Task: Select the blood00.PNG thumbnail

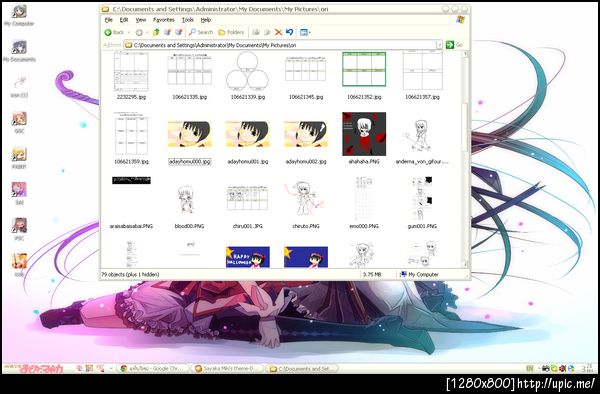Action: click(187, 199)
